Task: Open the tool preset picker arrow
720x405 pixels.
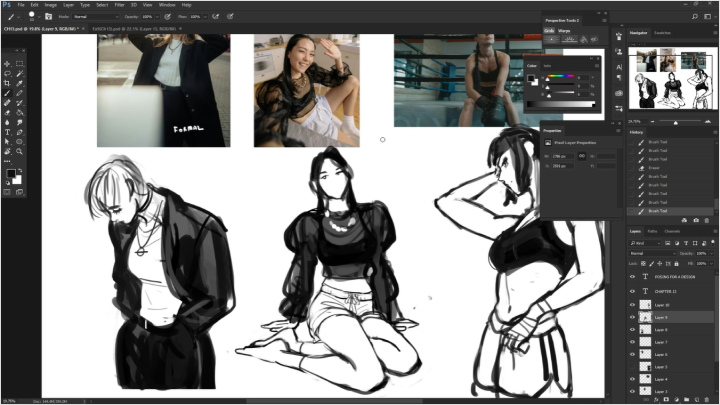Action: tap(18, 17)
